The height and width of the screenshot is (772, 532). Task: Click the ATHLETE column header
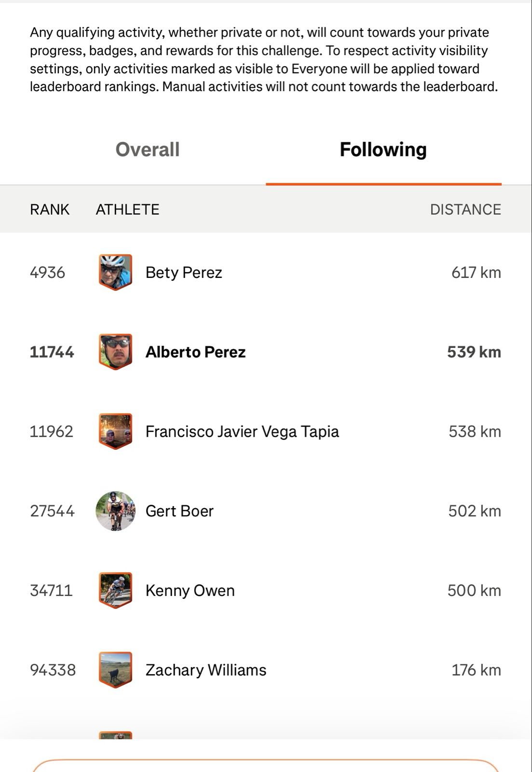tap(127, 209)
